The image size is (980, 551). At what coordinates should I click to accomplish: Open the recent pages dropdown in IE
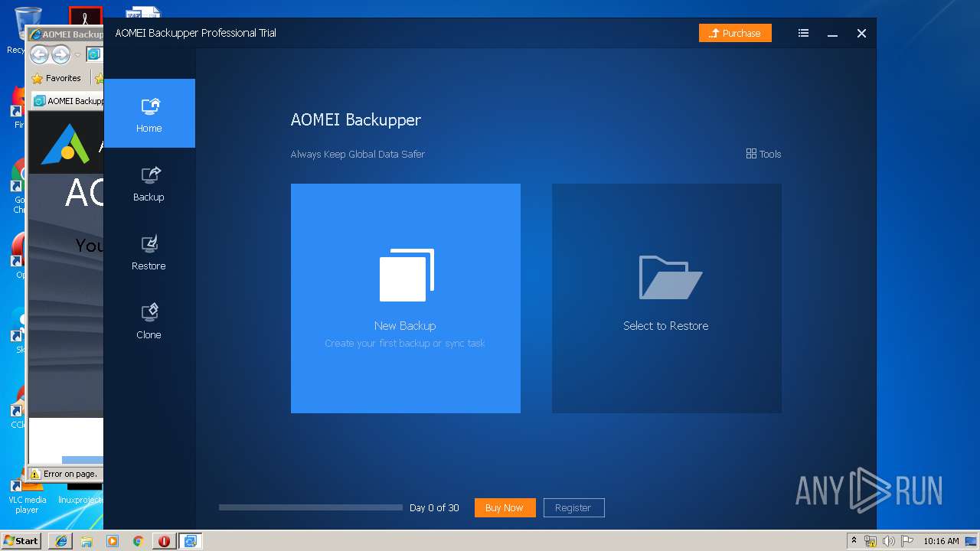[77, 55]
